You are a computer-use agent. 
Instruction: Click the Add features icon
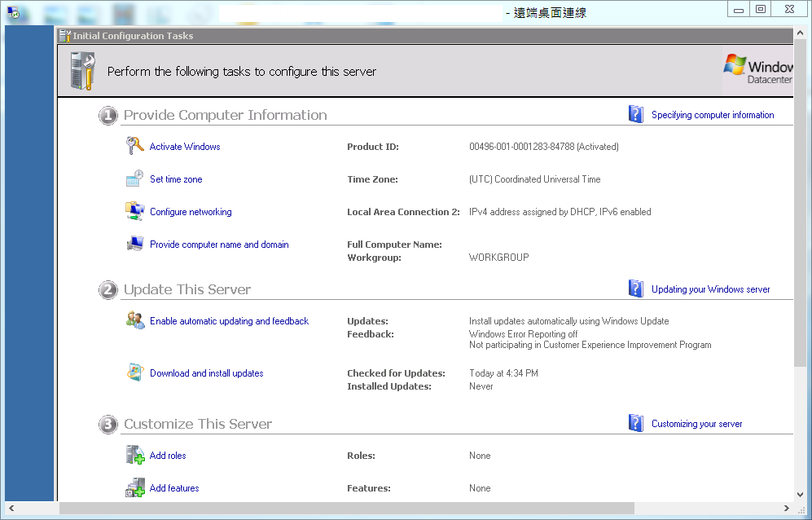click(135, 487)
